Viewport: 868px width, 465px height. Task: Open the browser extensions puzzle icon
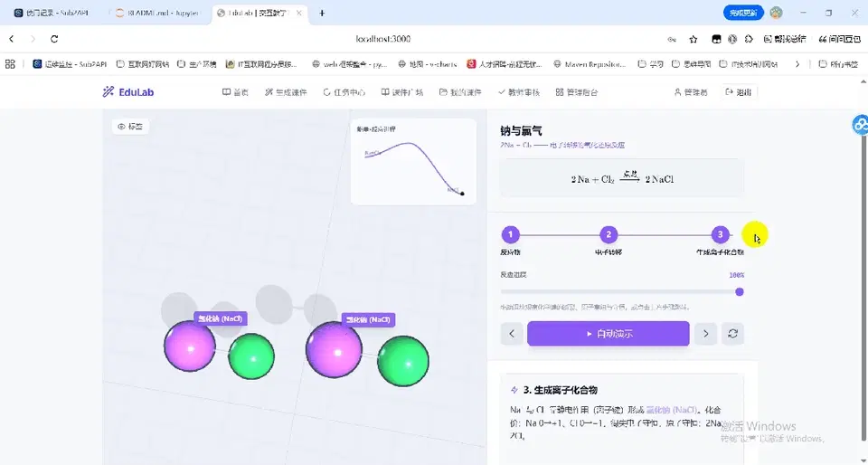pyautogui.click(x=749, y=39)
